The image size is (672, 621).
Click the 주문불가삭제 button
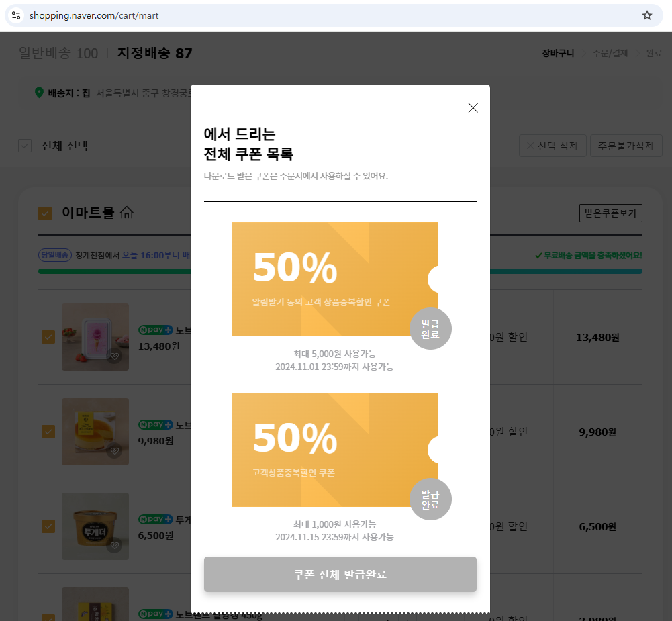click(626, 146)
